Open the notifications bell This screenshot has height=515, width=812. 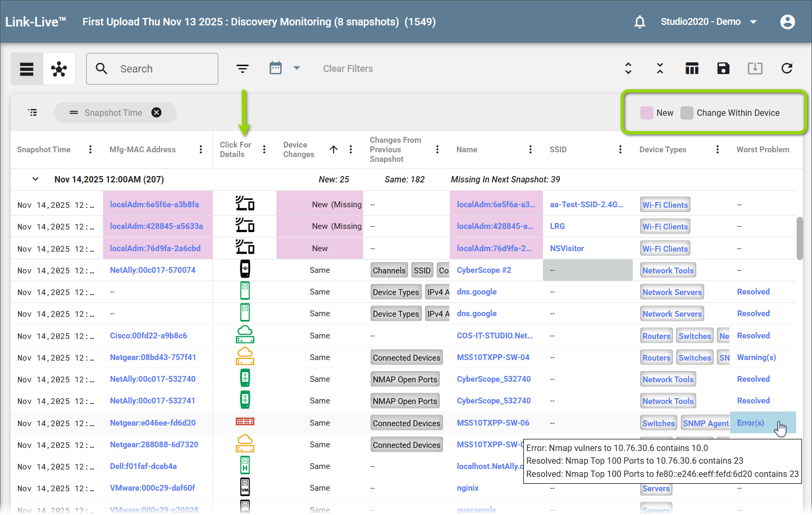[640, 22]
